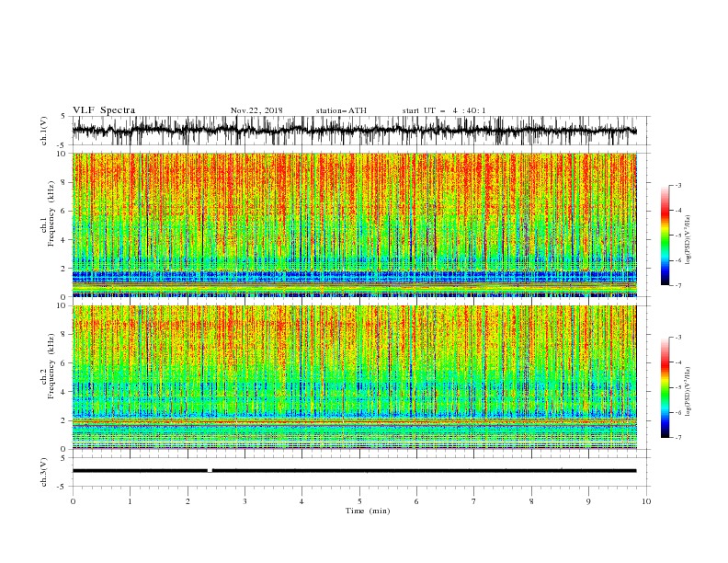Select the date text "Nov.22, 2018"
Viewport: 728px width, 563px height.
coord(256,110)
